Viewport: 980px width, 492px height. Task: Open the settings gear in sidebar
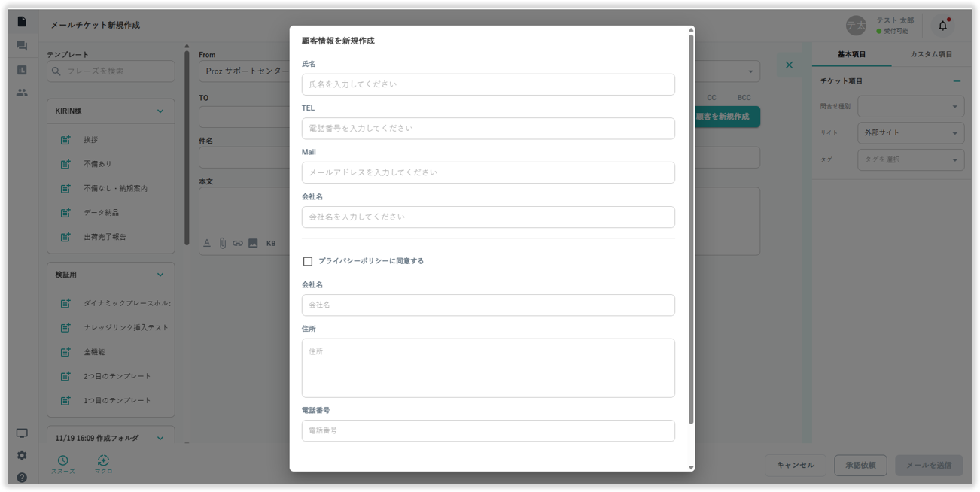coord(22,455)
